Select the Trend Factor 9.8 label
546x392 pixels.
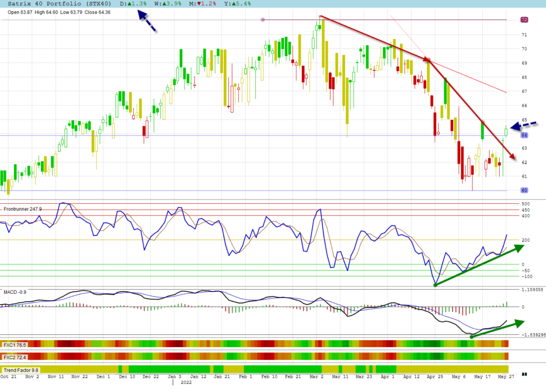tap(21, 370)
